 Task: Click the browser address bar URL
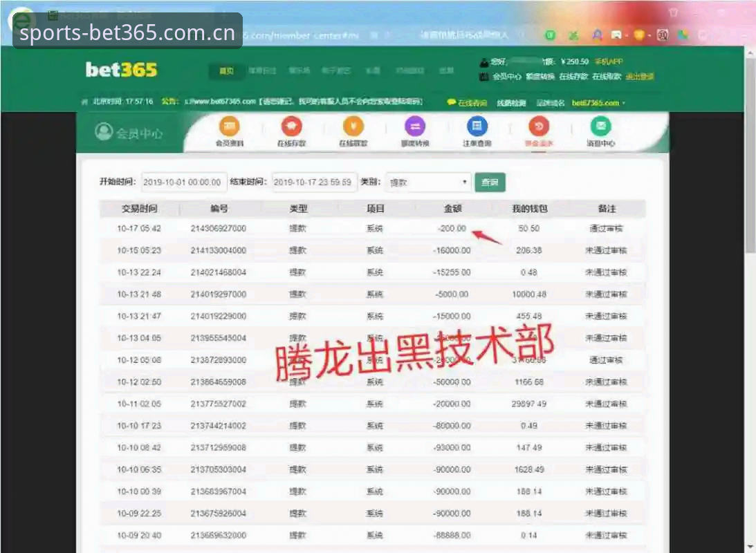pyautogui.click(x=299, y=35)
